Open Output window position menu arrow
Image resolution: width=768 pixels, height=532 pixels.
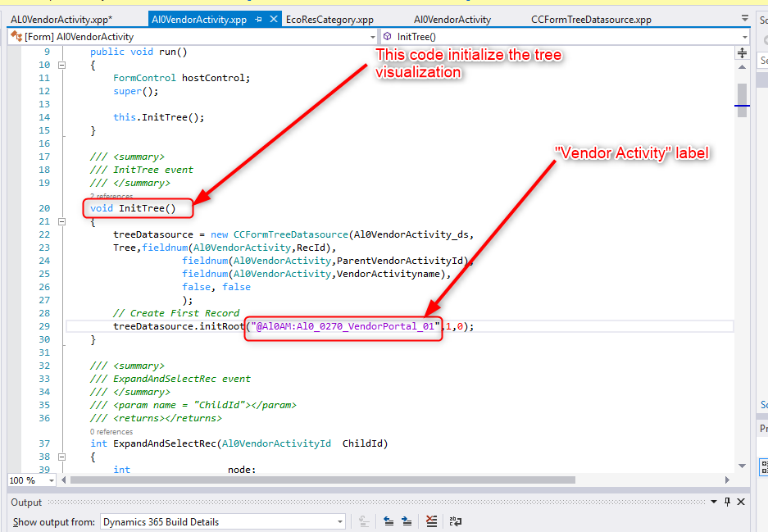tap(714, 502)
